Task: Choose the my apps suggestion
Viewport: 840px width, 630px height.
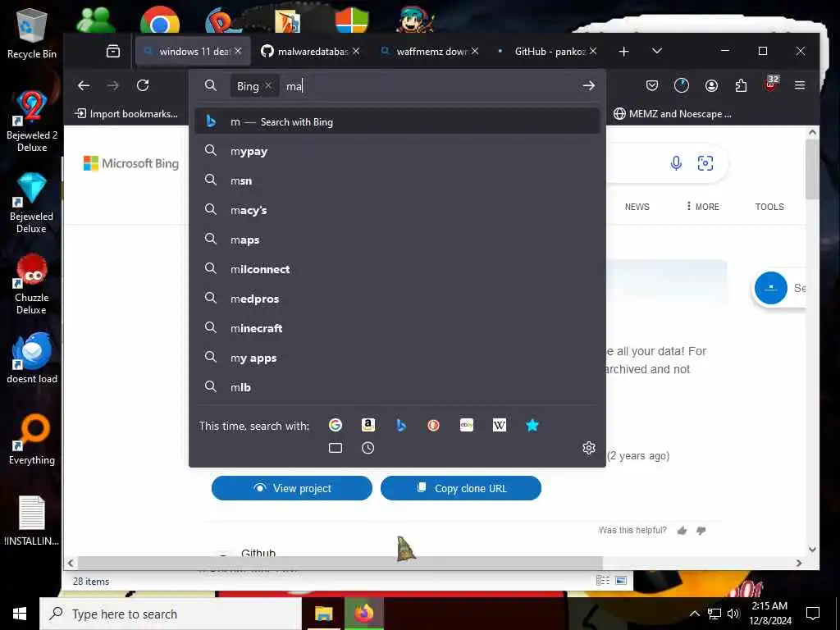Action: click(x=397, y=358)
